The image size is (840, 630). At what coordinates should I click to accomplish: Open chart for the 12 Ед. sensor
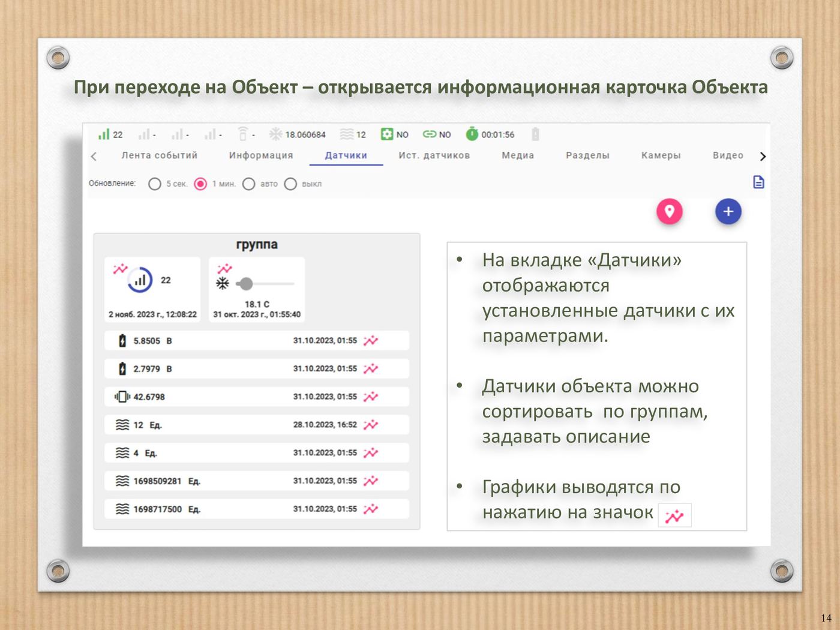(x=371, y=425)
